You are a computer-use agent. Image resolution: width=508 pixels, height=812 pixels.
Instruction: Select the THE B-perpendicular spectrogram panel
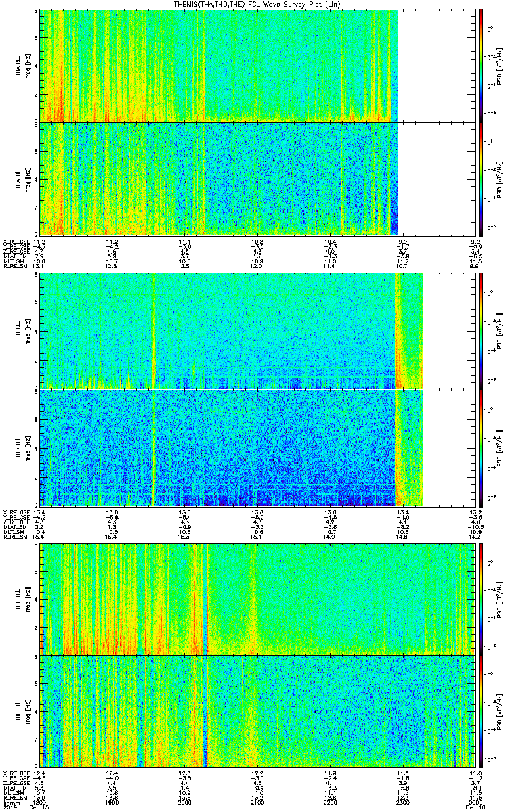click(257, 598)
